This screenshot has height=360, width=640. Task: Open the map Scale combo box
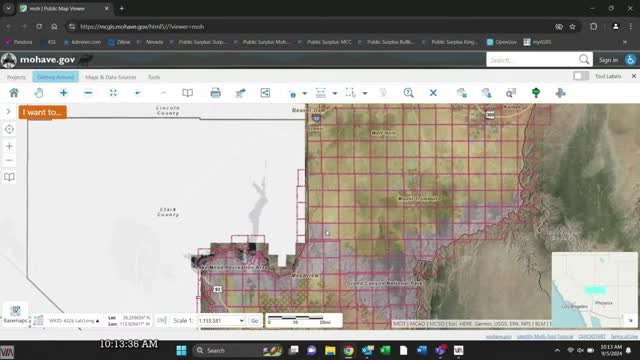[221, 321]
